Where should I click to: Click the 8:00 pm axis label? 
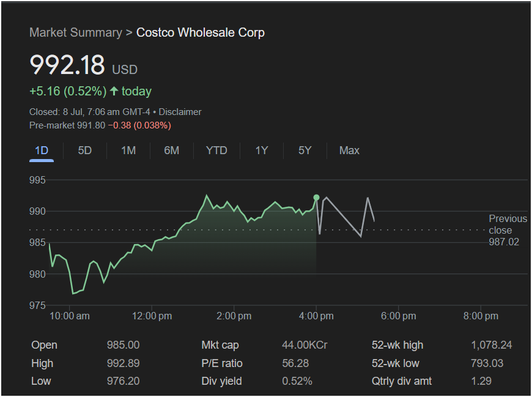(481, 316)
